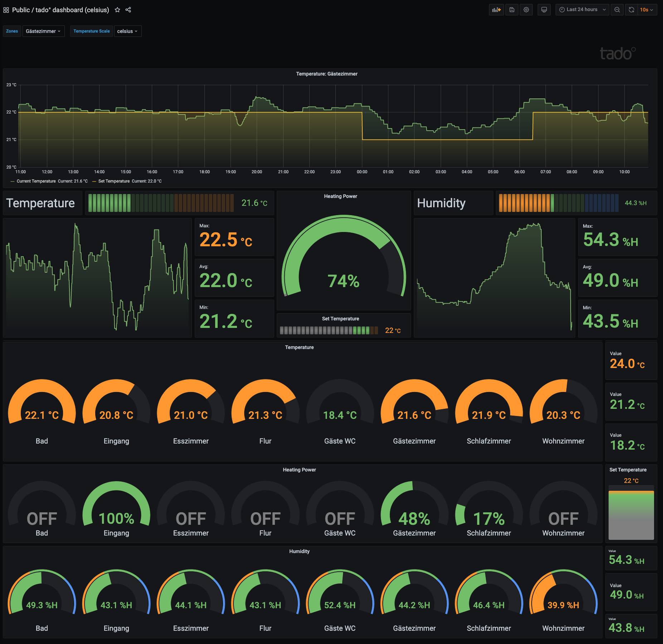Open the celsius temperature scale dropdown
663x644 pixels.
[127, 31]
